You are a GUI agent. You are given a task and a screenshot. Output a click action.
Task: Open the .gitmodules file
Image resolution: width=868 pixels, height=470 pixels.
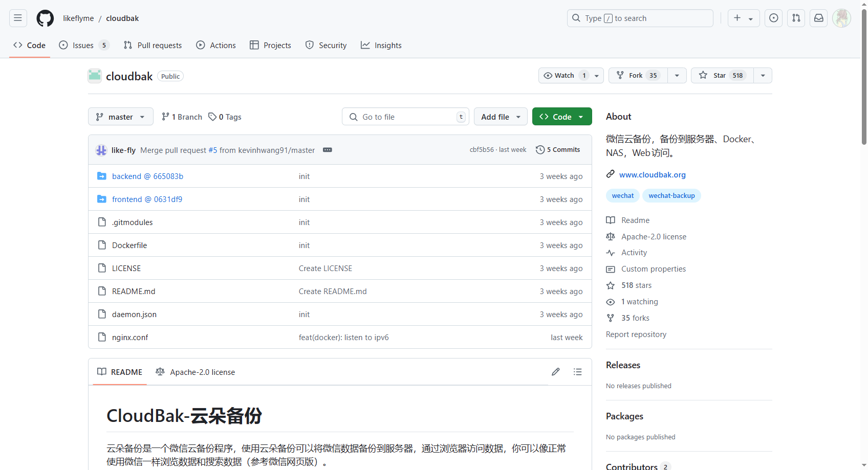coord(133,222)
